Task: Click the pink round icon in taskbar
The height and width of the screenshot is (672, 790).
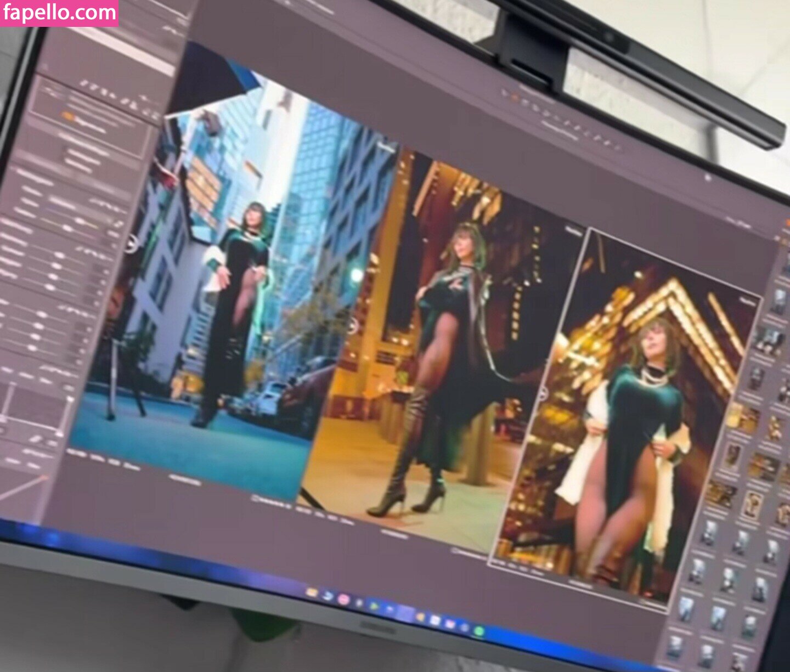Action: (x=344, y=600)
